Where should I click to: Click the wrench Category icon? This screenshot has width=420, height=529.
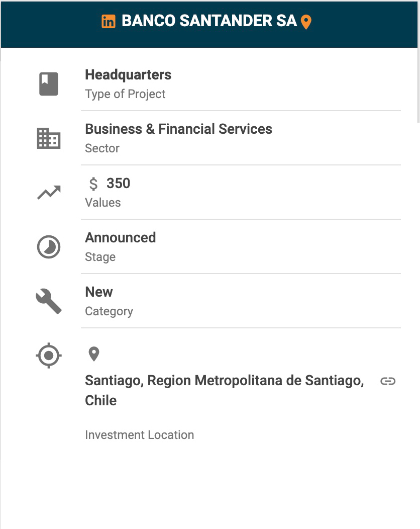[x=49, y=302]
